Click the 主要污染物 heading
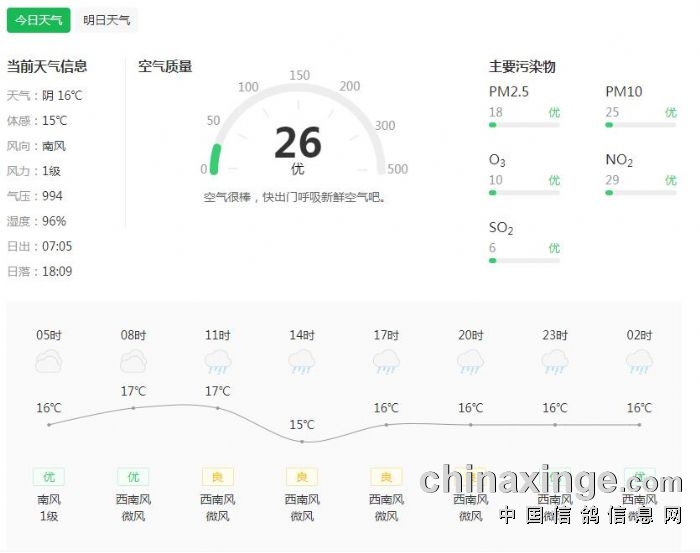 (x=522, y=67)
